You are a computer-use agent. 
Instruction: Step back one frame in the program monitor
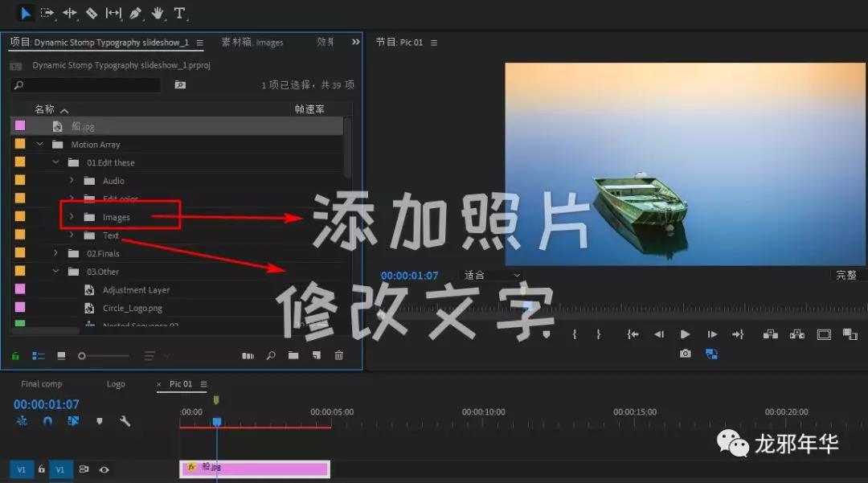click(659, 334)
